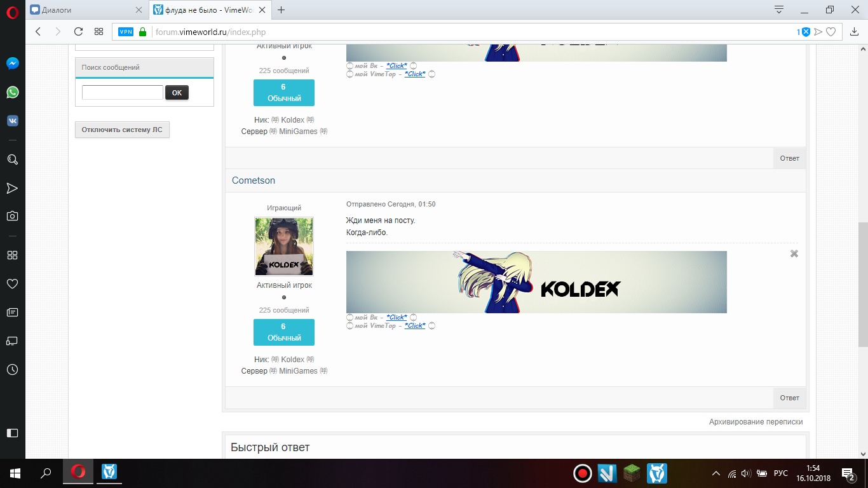Take a snapshot with camera icon
This screenshot has height=488, width=868.
12,216
